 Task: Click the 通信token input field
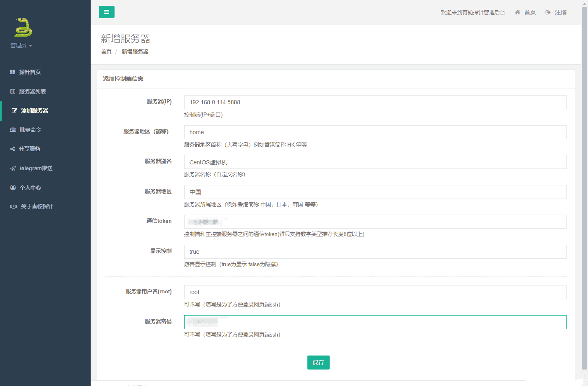point(375,222)
